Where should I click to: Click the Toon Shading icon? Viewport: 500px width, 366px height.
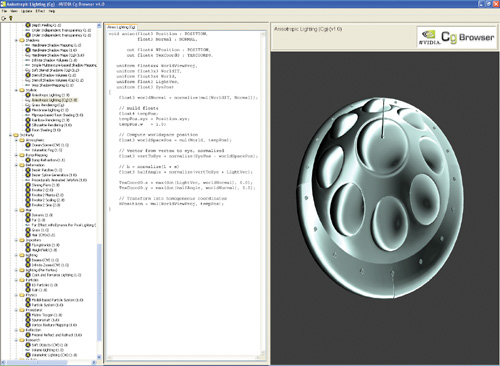click(x=28, y=130)
